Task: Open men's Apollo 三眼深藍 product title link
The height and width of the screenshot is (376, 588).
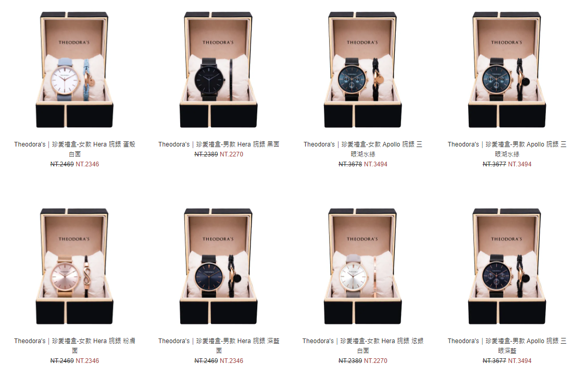Action: click(507, 346)
